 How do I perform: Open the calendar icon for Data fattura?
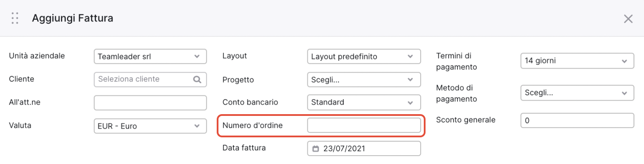tap(316, 149)
